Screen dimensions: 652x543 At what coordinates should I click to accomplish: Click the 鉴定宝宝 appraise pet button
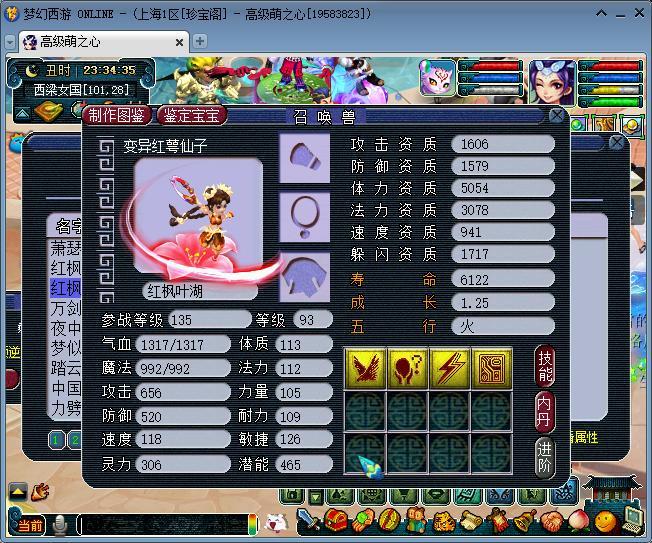pyautogui.click(x=192, y=115)
